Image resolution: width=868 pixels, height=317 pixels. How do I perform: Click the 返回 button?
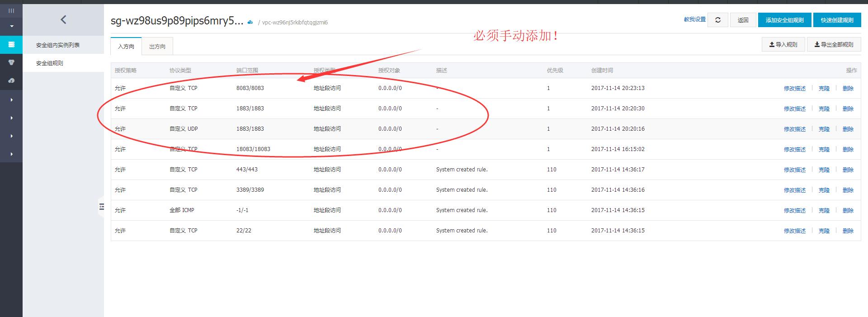click(x=743, y=20)
